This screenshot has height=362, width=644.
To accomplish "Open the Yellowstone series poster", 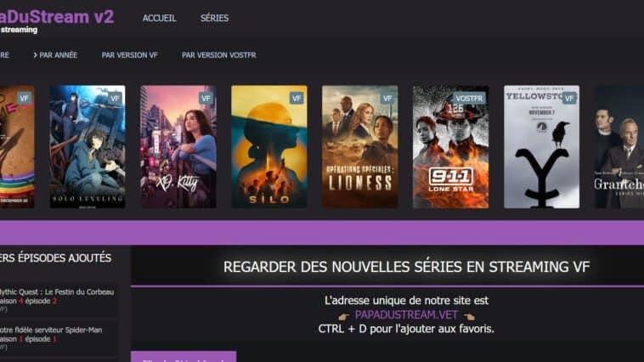I will 542,147.
